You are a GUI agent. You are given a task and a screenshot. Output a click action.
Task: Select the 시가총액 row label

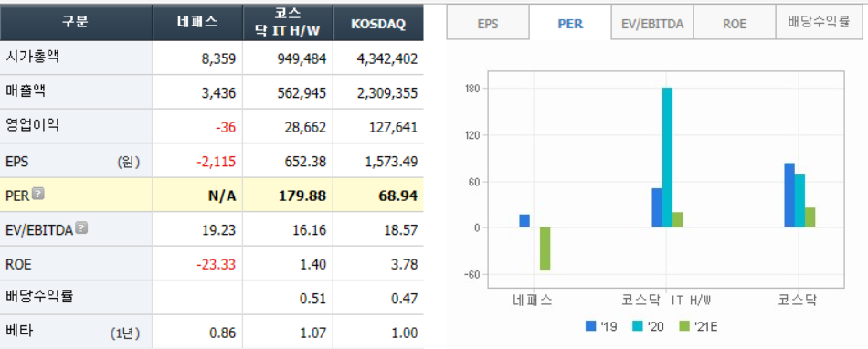pos(32,57)
